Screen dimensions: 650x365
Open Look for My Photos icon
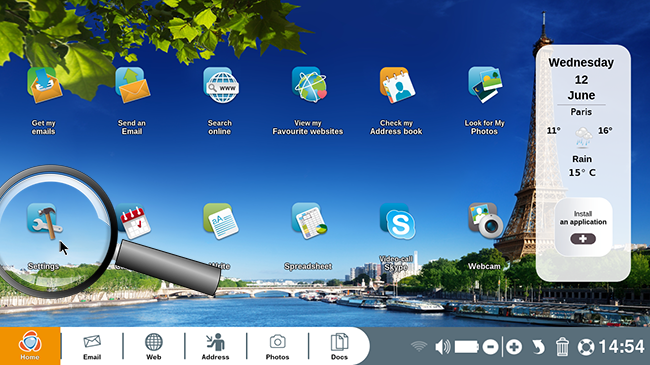(485, 85)
